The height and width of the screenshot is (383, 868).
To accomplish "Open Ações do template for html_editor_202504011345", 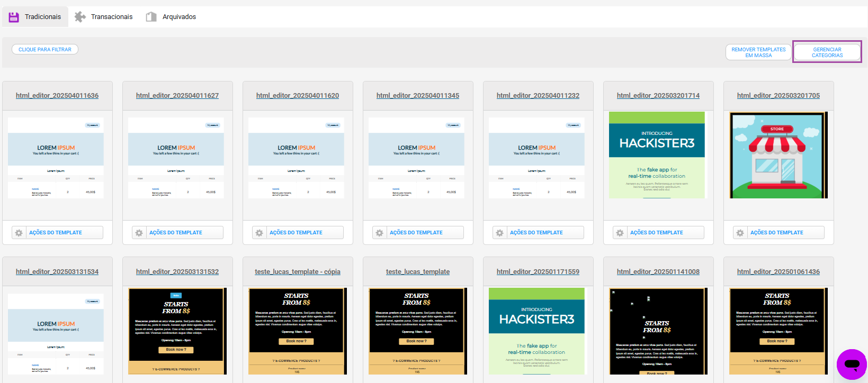I will coord(418,233).
